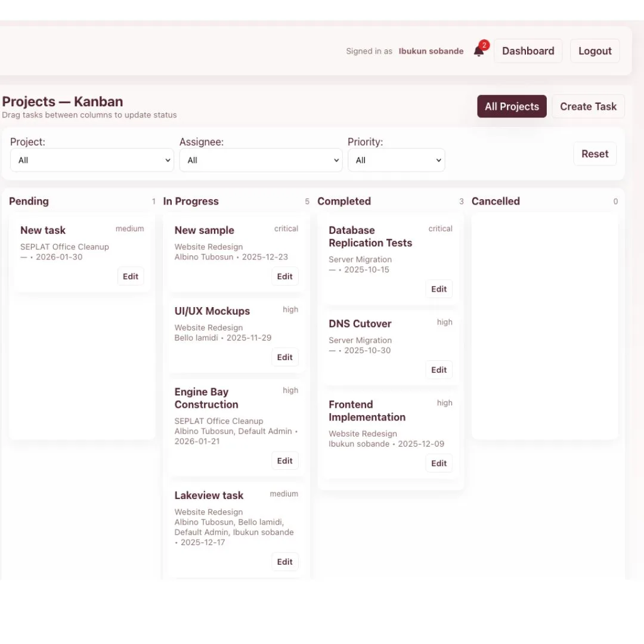Edit the DNS Cutover card
This screenshot has height=644, width=644.
(439, 370)
